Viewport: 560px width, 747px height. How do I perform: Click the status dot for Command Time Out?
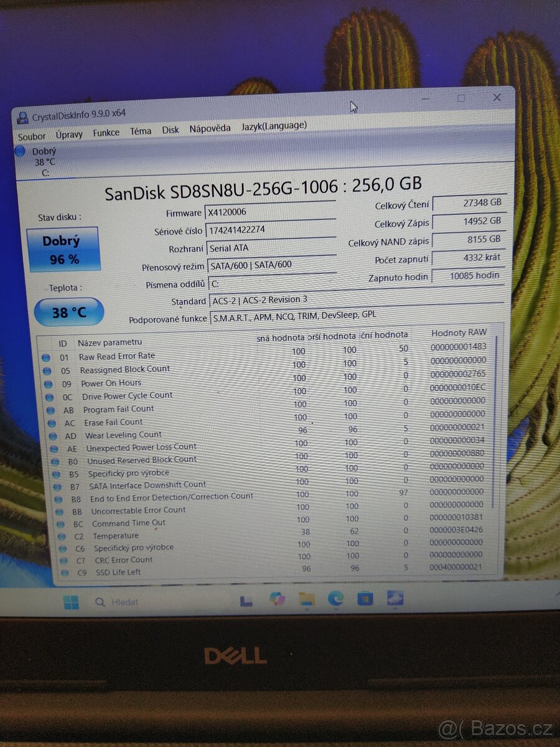coord(60,524)
